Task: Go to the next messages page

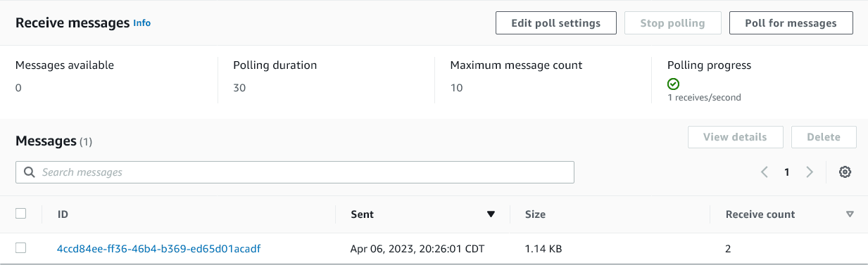Action: 810,172
